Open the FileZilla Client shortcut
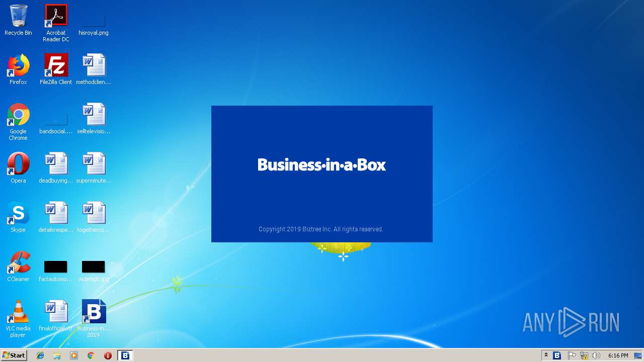This screenshot has height=362, width=644. tap(56, 69)
